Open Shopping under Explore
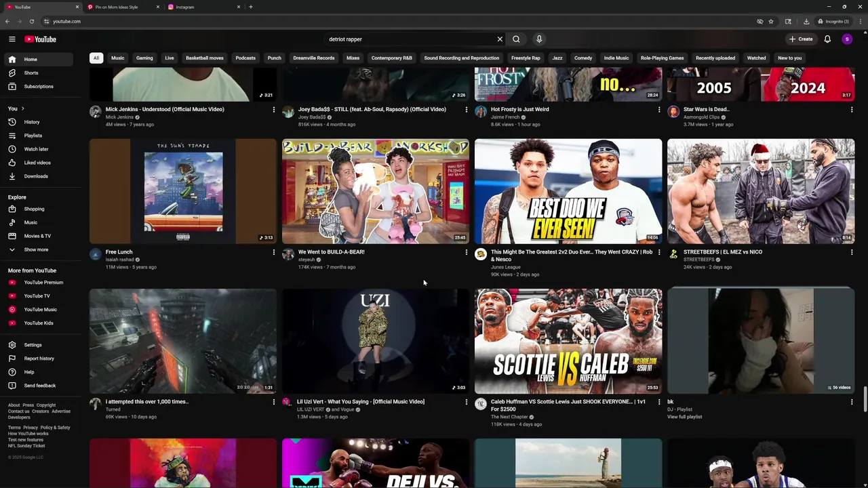 point(38,209)
